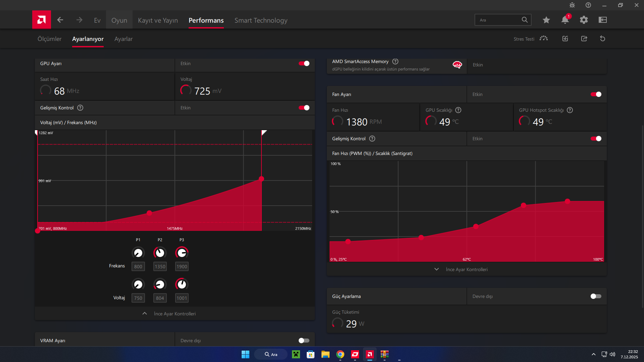644x362 pixels.
Task: Toggle the GPU Ayarı switch
Action: pyautogui.click(x=304, y=63)
